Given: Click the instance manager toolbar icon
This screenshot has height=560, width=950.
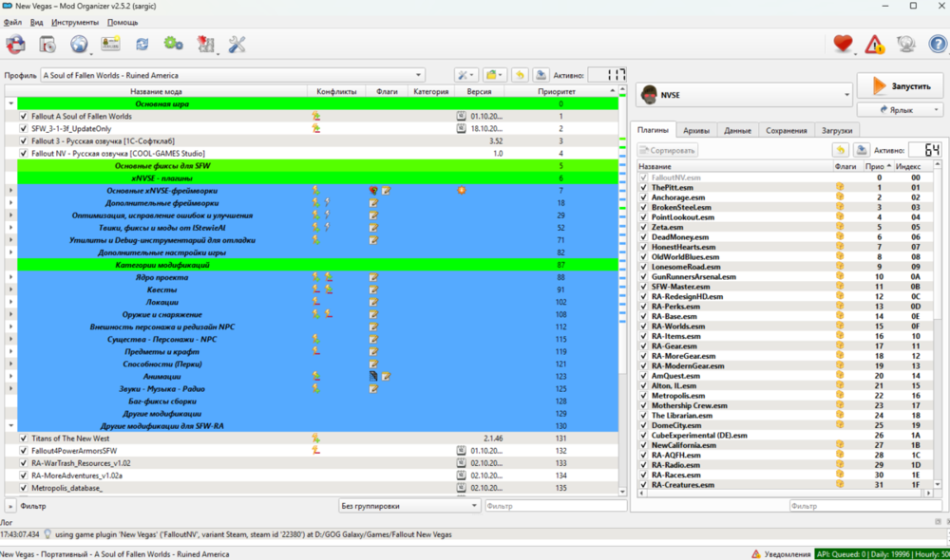Looking at the screenshot, I should click(x=16, y=45).
